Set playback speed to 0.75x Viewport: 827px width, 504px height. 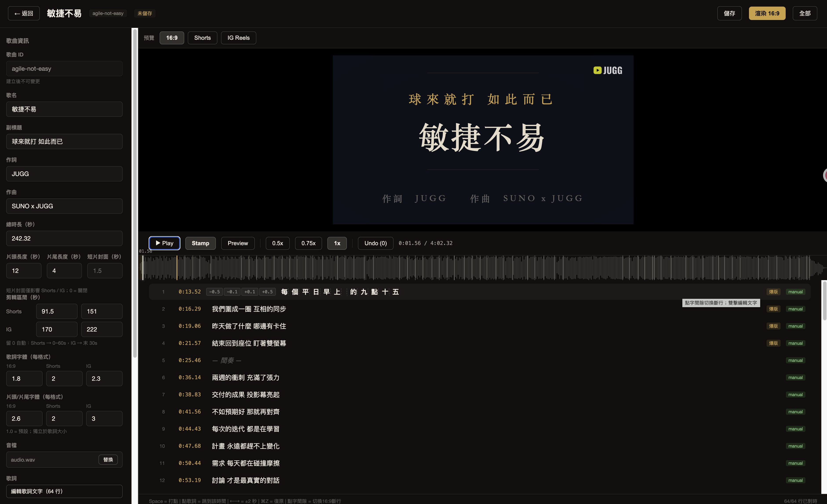pos(308,243)
